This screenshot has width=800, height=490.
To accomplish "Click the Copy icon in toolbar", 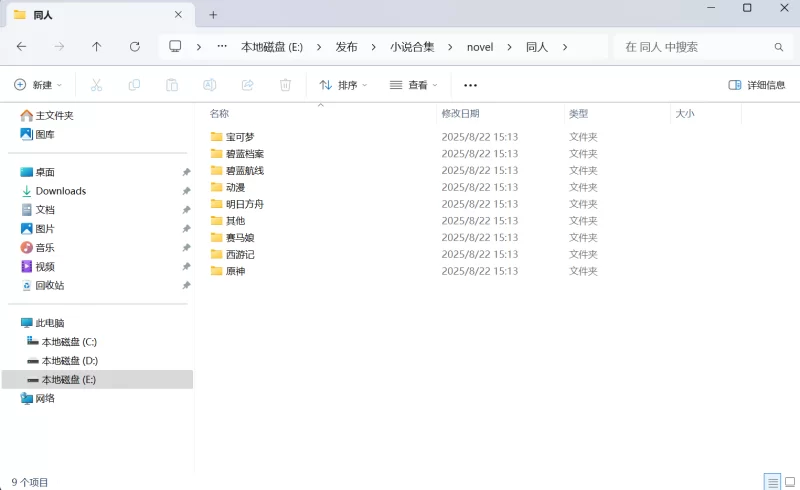I will [134, 85].
